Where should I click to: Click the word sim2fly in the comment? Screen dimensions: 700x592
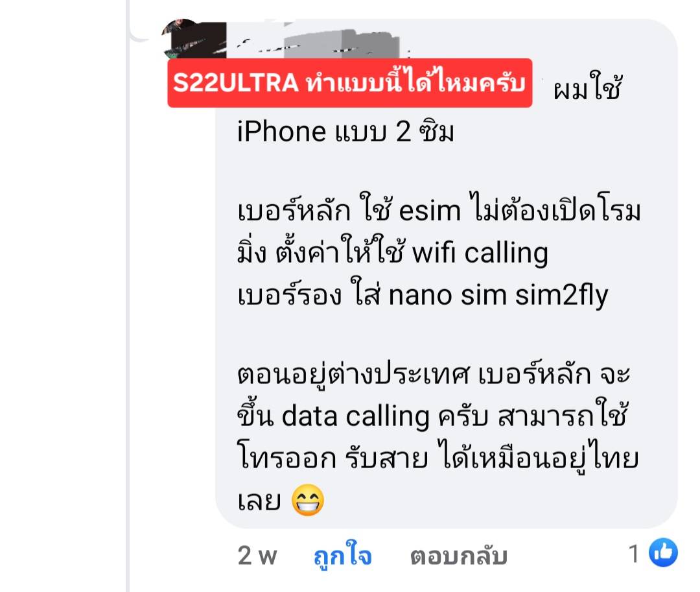[561, 296]
